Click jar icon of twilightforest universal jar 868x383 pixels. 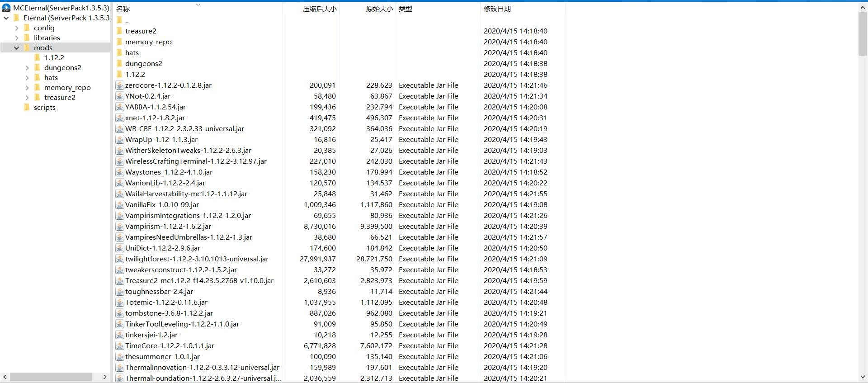pos(120,259)
